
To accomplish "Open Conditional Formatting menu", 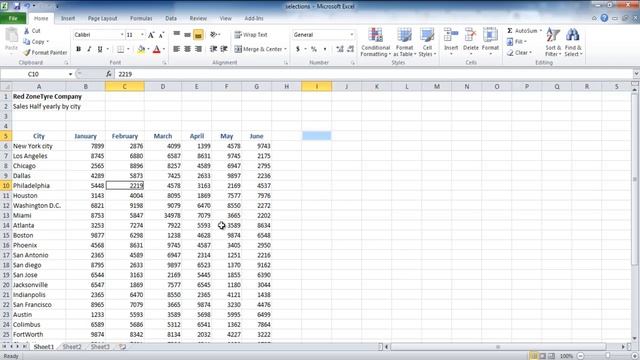I will coord(376,42).
